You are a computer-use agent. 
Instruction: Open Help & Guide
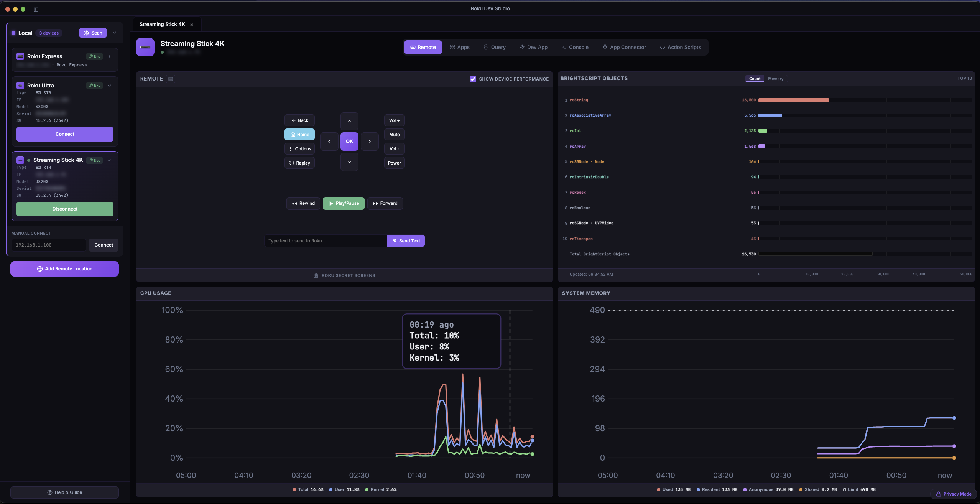(x=64, y=492)
